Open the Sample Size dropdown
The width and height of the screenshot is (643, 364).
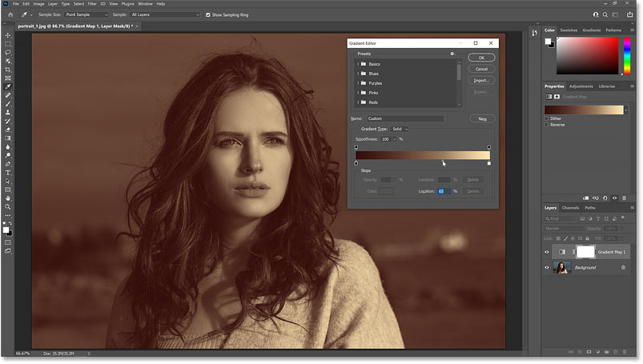(86, 14)
